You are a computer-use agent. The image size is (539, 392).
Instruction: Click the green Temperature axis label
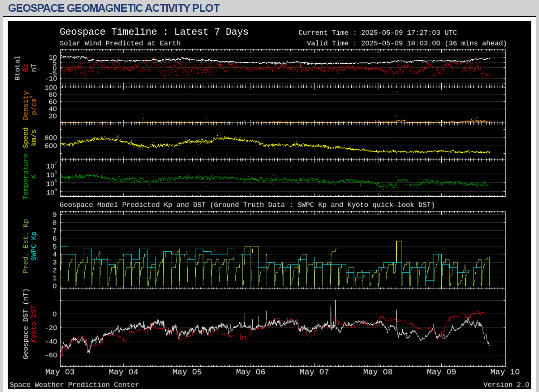point(26,176)
